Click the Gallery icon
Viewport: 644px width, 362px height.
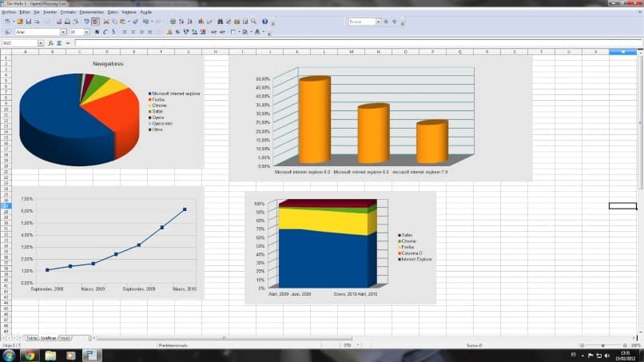pos(237,22)
